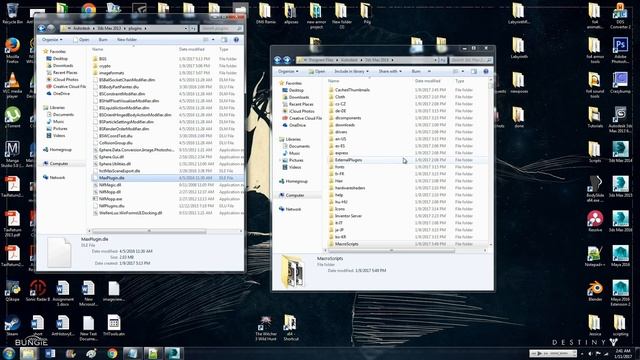Click Burn in plugins window toolbar
Screen dimensions: 640x360
click(103, 40)
